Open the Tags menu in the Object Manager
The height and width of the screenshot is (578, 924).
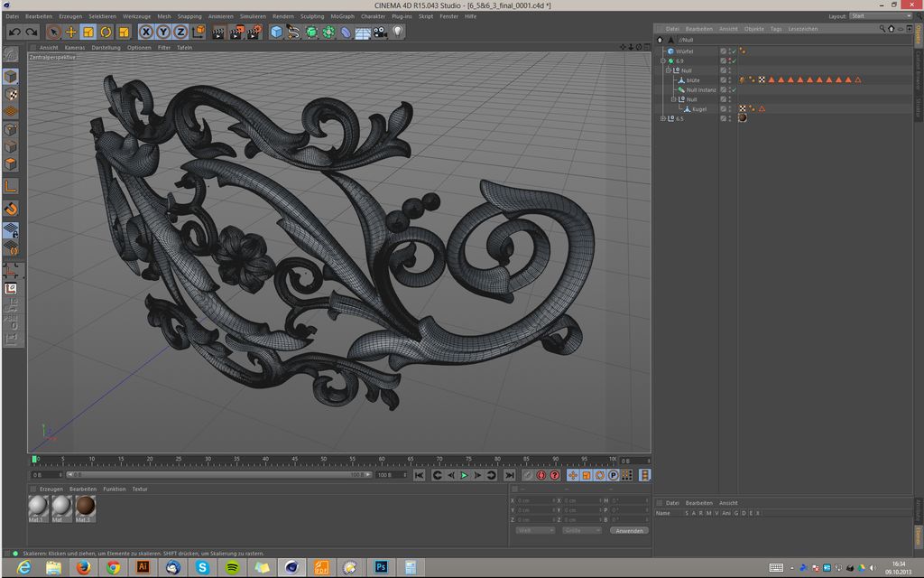tap(775, 28)
